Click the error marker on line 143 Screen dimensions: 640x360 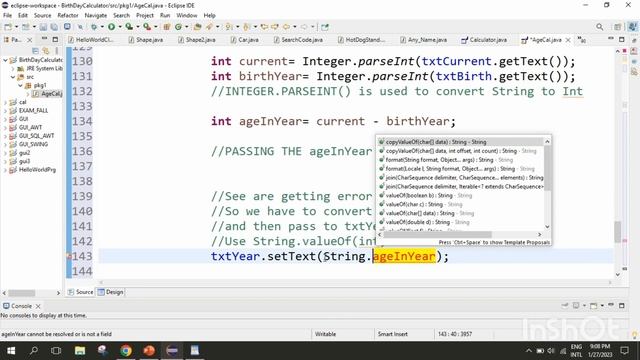pyautogui.click(x=69, y=256)
